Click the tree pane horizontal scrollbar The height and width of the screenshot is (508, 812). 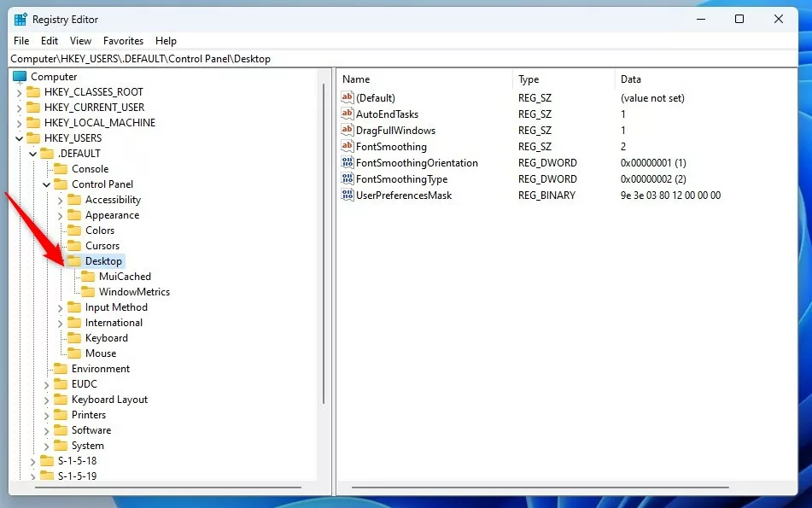(x=168, y=488)
